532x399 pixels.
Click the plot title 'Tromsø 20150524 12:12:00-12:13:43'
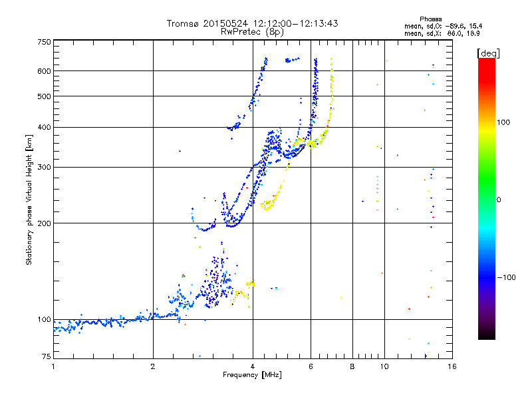coord(252,23)
